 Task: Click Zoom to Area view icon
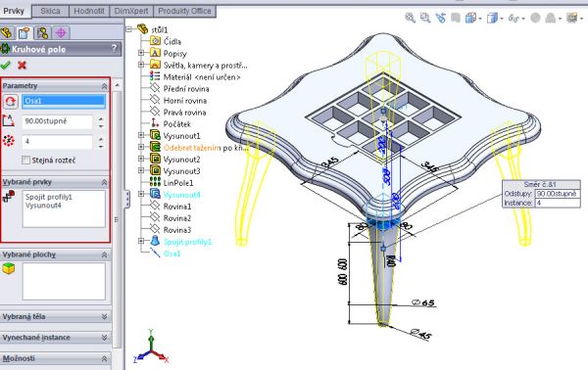coord(425,18)
